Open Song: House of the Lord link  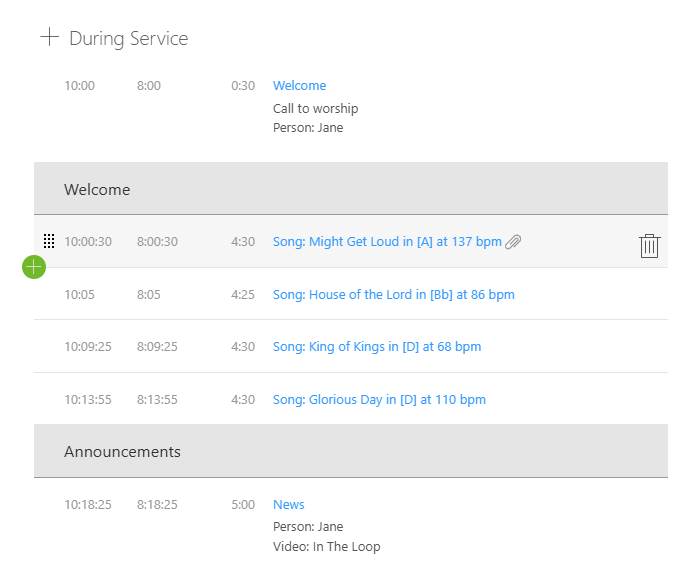tap(393, 294)
